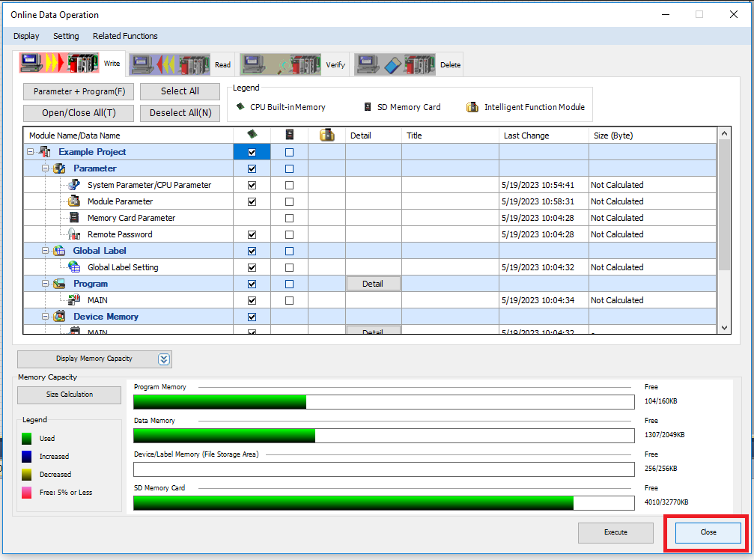The height and width of the screenshot is (560, 754).
Task: Click the Delete tab eraser icon
Action: point(395,64)
